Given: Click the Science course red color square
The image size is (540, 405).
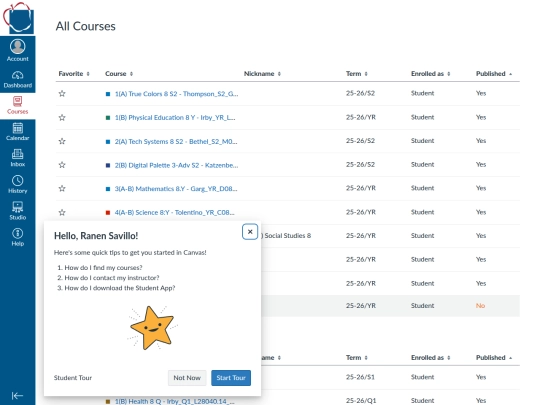Looking at the screenshot, I should (x=108, y=213).
